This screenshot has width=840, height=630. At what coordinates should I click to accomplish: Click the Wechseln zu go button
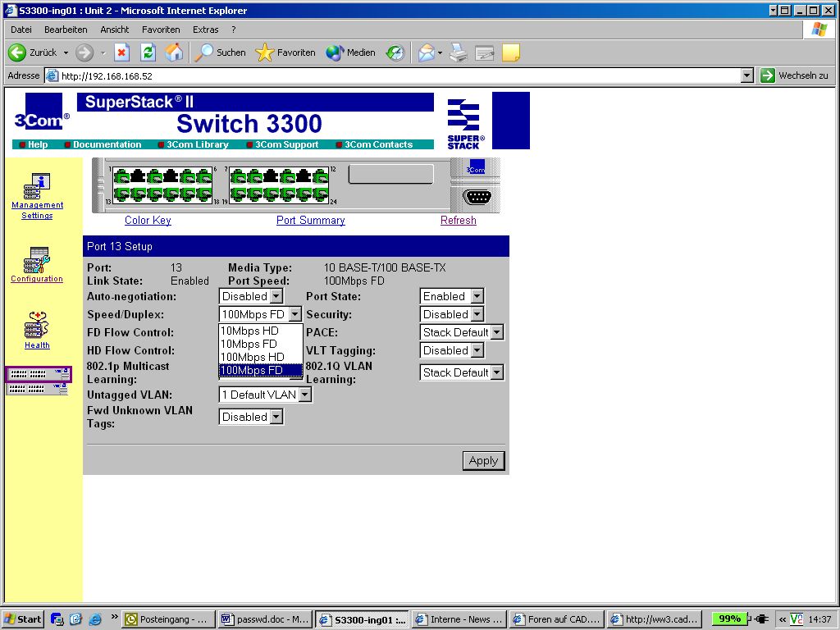point(795,75)
